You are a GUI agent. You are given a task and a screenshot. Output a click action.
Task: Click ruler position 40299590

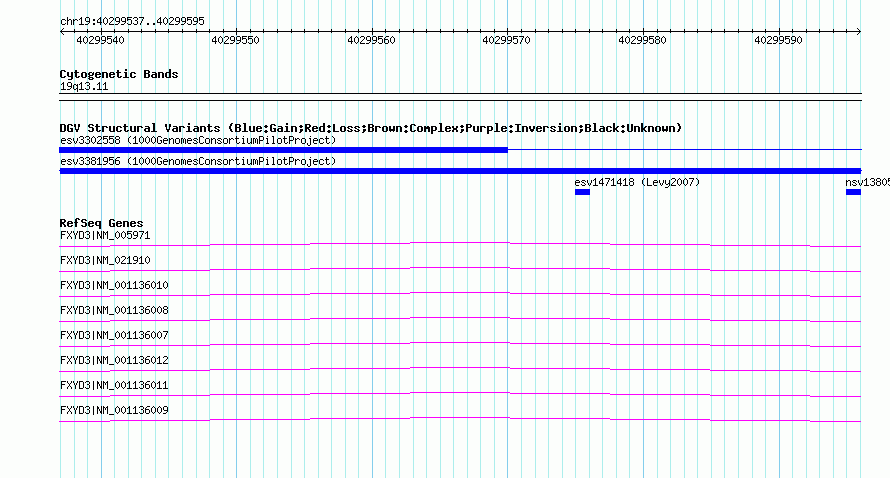[778, 40]
